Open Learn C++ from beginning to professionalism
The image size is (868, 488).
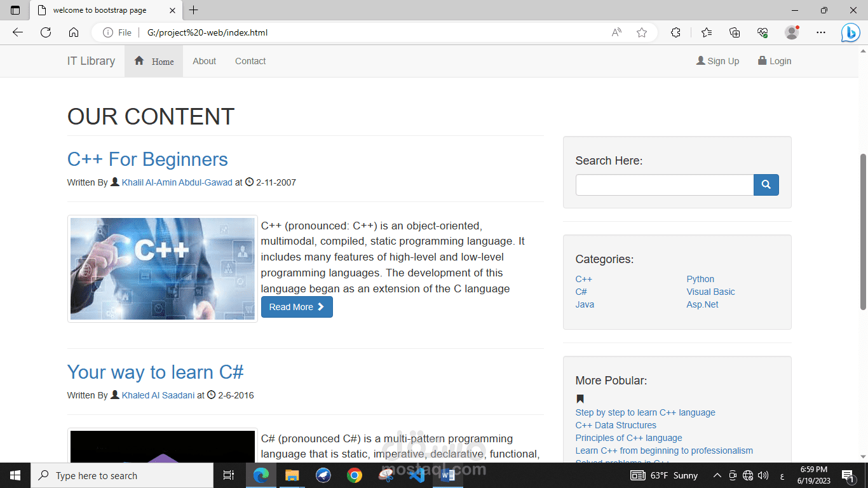point(664,451)
